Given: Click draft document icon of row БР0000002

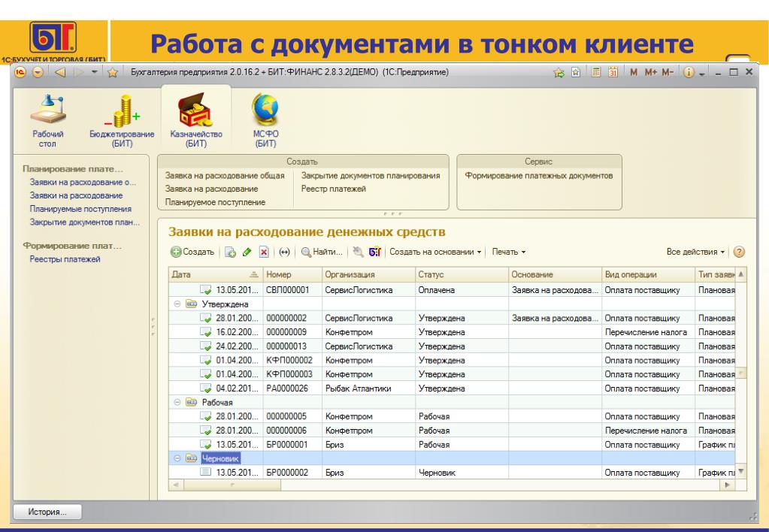Looking at the screenshot, I should [x=206, y=472].
